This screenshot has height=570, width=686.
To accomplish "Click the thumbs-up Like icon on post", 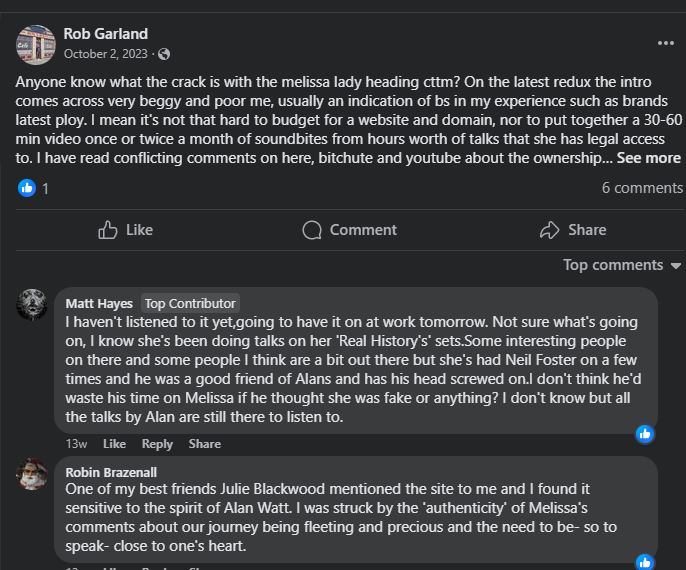I will [108, 230].
